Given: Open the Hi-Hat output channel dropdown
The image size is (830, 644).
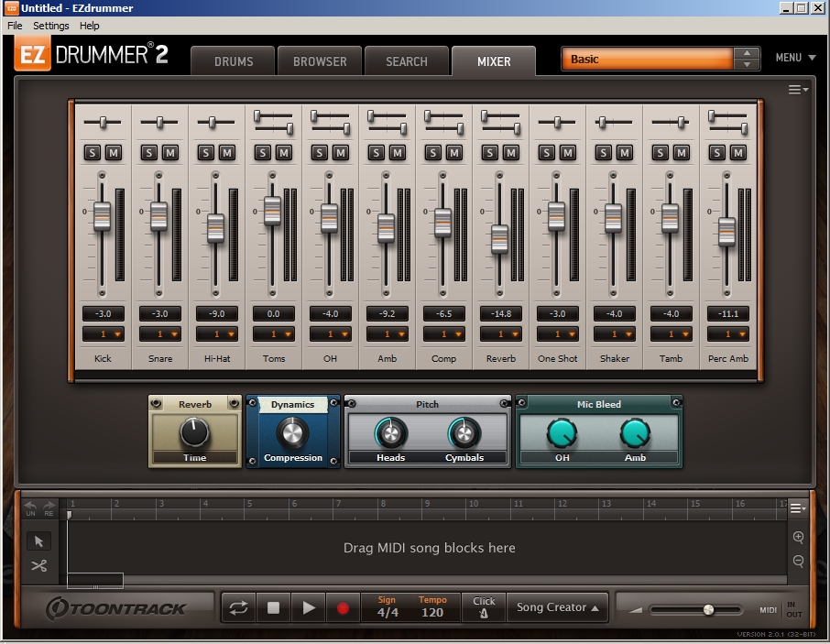Looking at the screenshot, I should pos(217,333).
